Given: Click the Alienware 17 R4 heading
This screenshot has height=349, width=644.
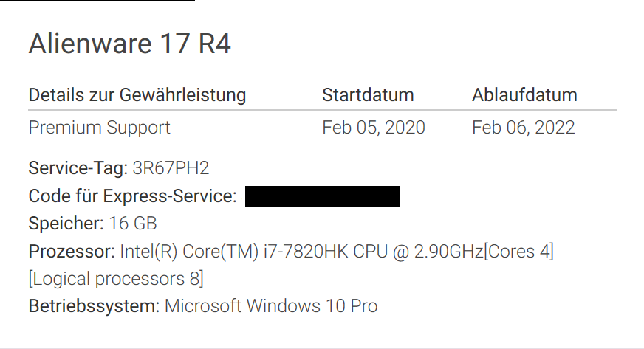Looking at the screenshot, I should [x=129, y=44].
